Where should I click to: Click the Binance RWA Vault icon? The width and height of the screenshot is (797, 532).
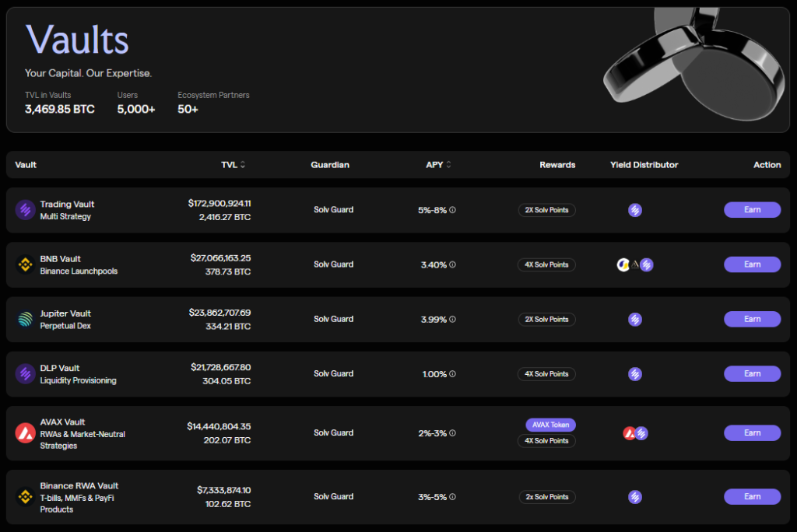coord(25,497)
